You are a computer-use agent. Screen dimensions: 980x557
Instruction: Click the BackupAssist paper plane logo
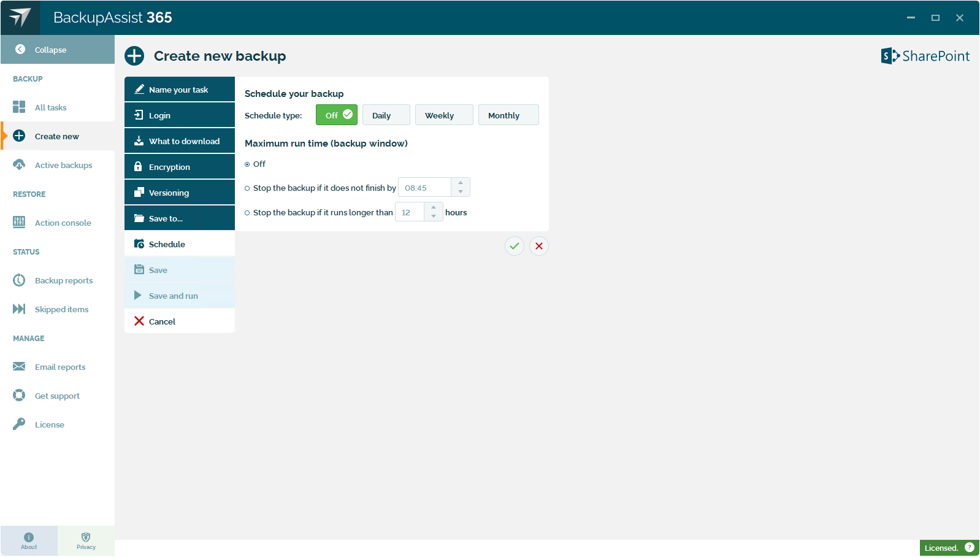[x=20, y=17]
